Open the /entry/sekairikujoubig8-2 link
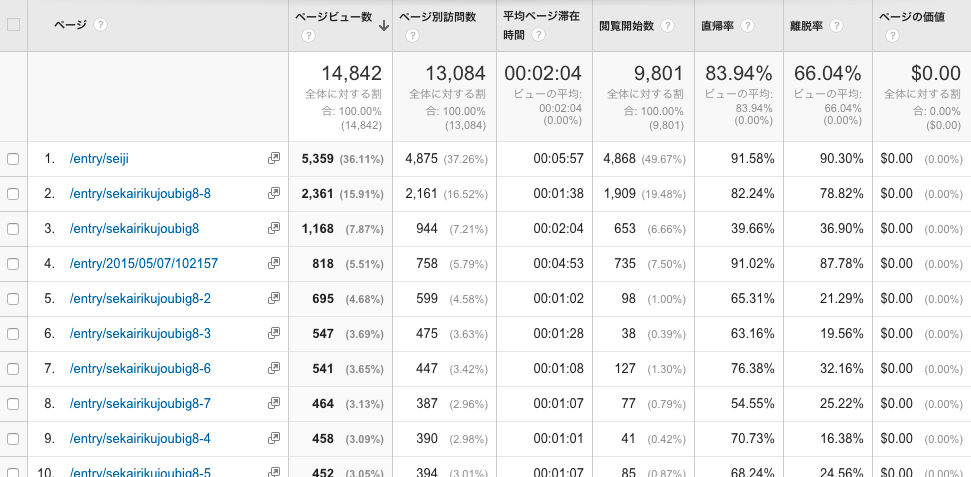Image resolution: width=971 pixels, height=477 pixels. (140, 299)
